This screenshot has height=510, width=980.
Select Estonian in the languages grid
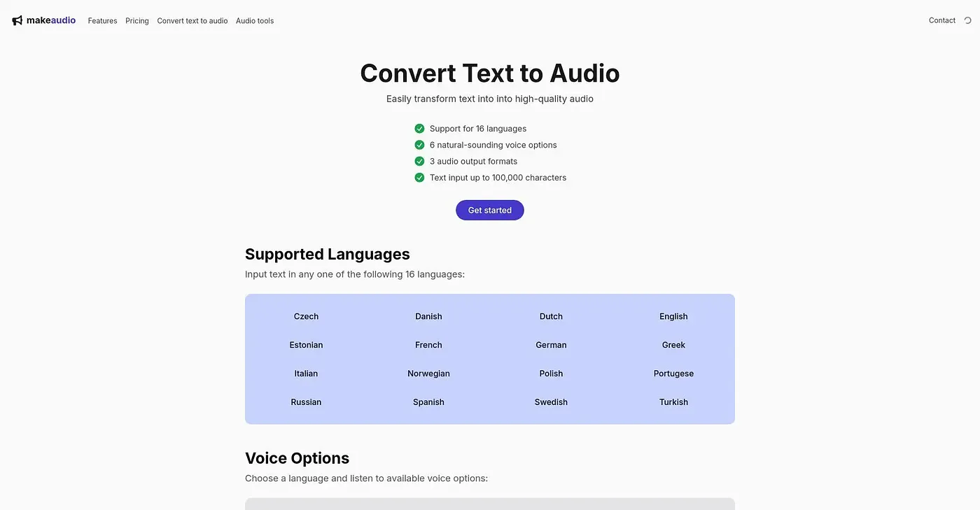click(x=306, y=345)
